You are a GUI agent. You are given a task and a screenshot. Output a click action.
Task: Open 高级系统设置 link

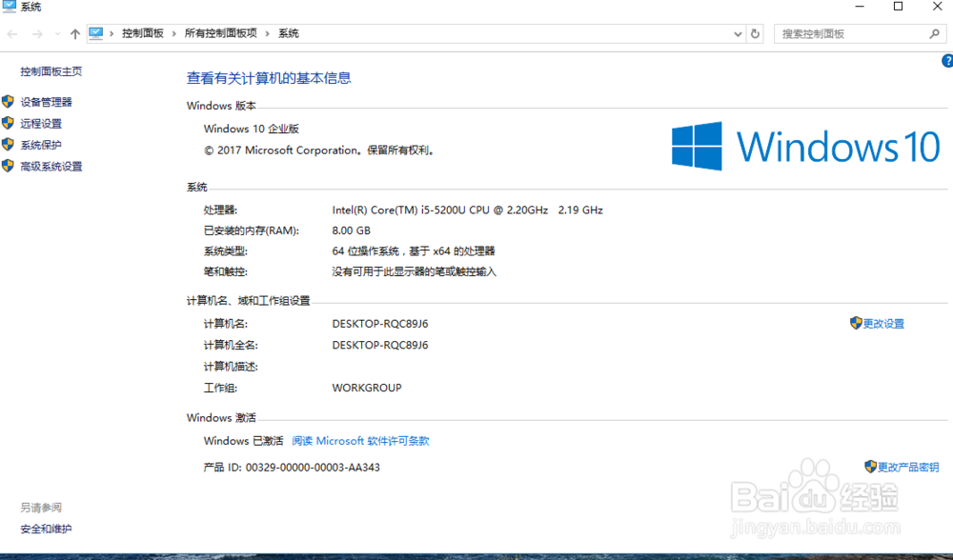[51, 166]
